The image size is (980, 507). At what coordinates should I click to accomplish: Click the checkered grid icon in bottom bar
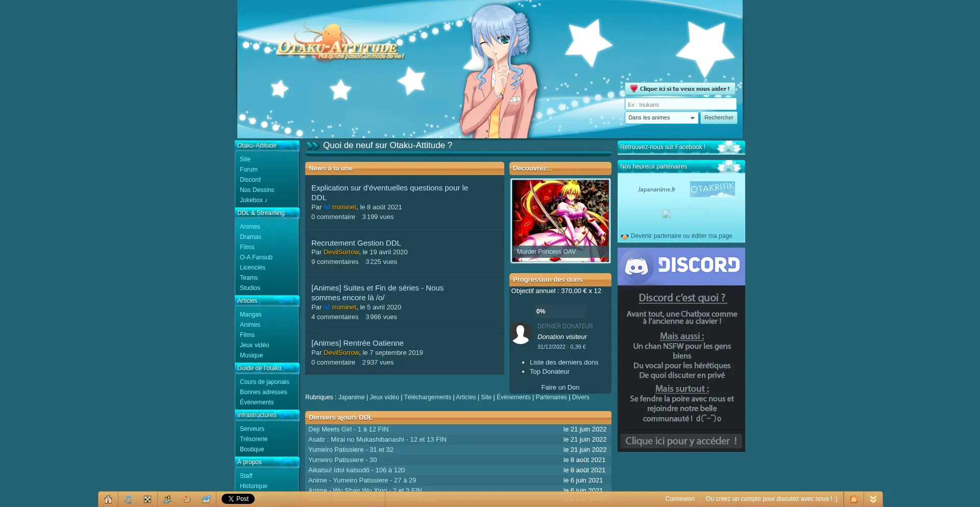148,499
